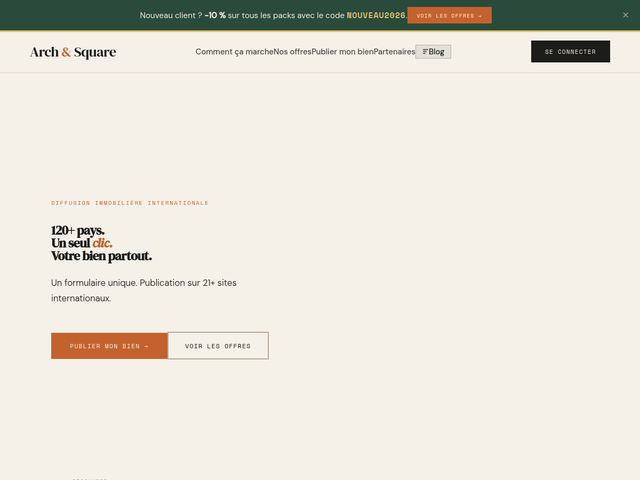This screenshot has width=640, height=480.
Task: Click the outlined Voir les offres hero button
Action: coord(218,346)
